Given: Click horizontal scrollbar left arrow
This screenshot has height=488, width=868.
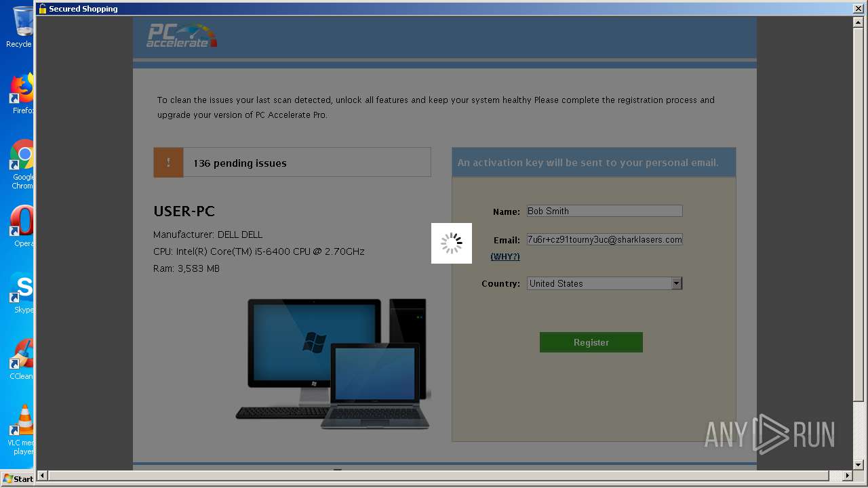Looking at the screenshot, I should click(43, 476).
